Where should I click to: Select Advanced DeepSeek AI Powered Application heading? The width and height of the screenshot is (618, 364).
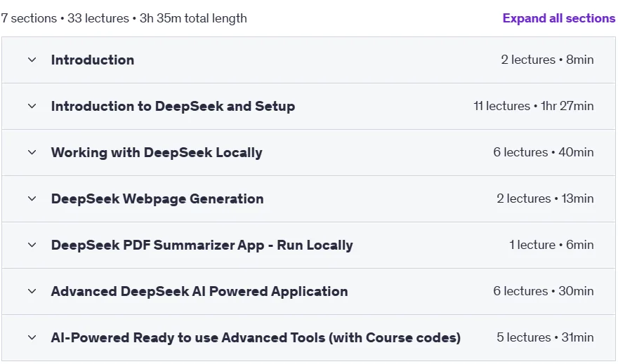point(199,292)
